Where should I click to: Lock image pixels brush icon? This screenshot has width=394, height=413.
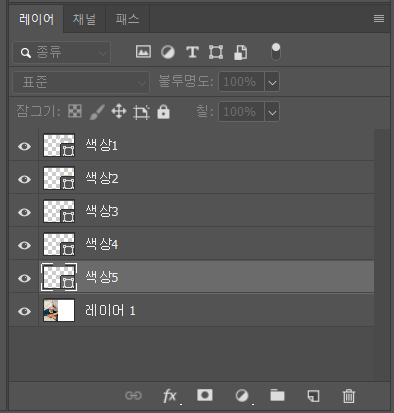tap(97, 112)
